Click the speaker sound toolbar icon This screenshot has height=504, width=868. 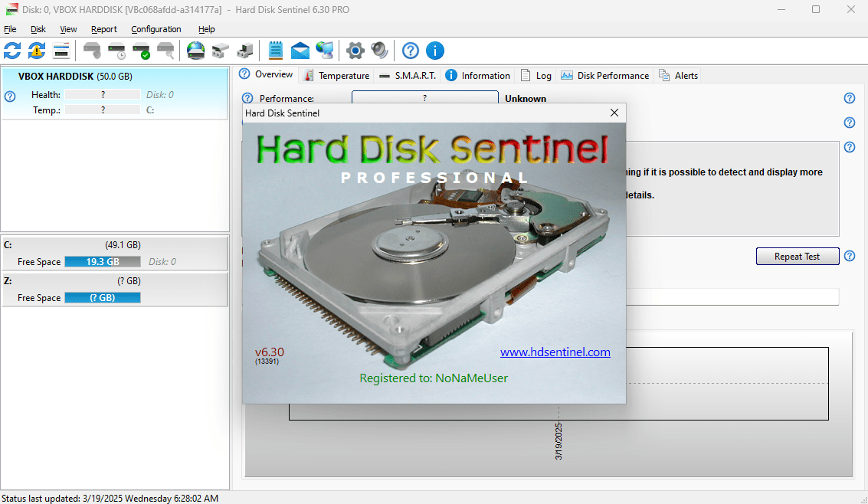click(380, 51)
